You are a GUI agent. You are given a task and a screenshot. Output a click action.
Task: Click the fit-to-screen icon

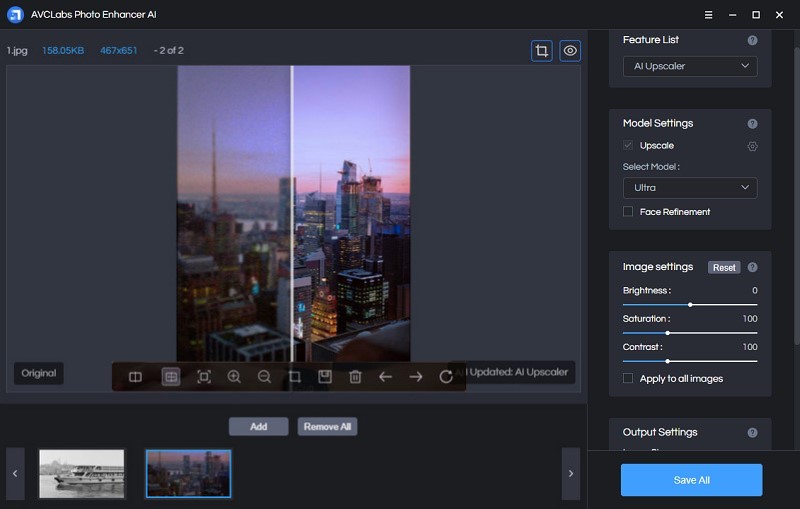pos(204,377)
